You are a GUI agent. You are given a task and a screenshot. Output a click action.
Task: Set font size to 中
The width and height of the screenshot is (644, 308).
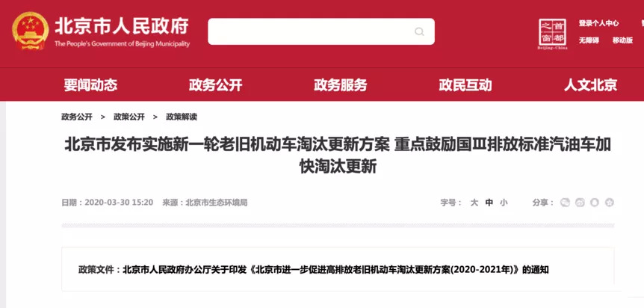coord(489,203)
